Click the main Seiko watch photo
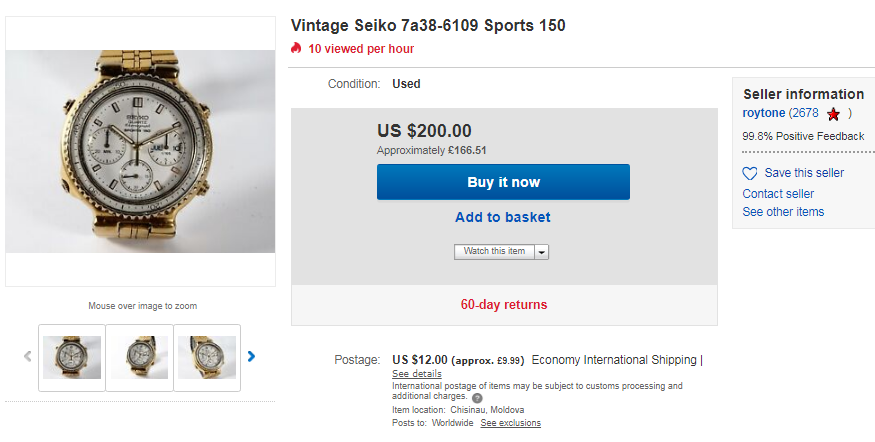This screenshot has width=875, height=442. click(x=140, y=152)
